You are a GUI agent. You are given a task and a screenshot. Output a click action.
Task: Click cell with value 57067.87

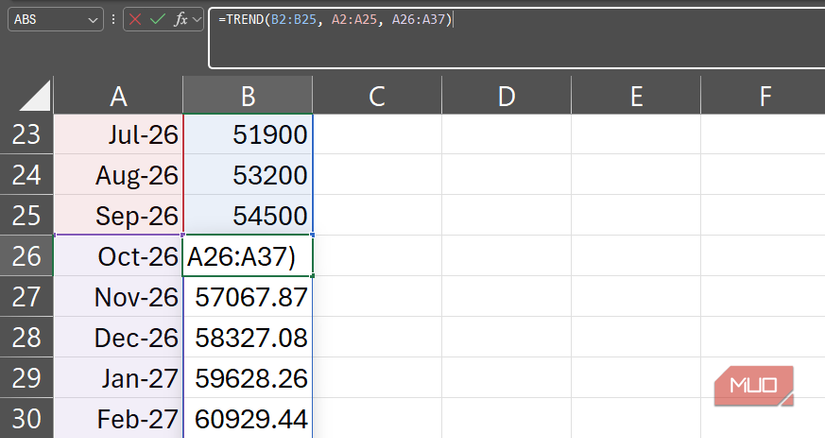coord(248,296)
